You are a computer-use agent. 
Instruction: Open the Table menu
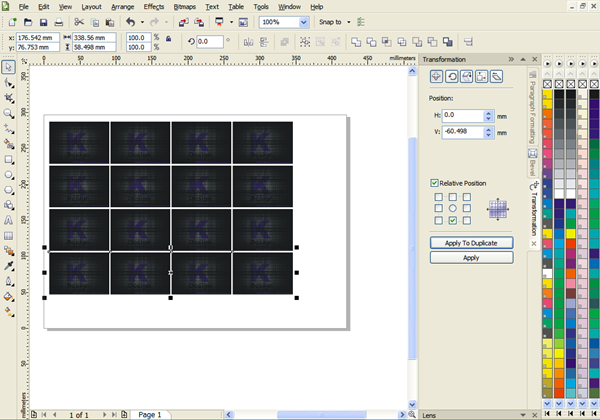pos(236,7)
